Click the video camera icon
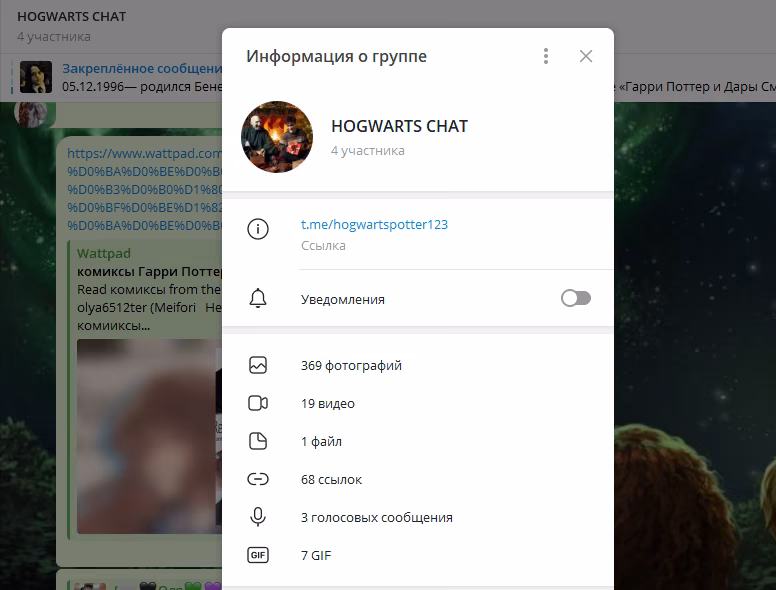 258,403
